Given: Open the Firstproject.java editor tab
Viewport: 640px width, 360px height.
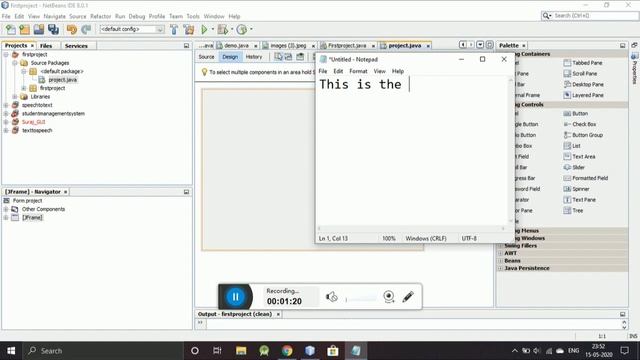Looking at the screenshot, I should coord(347,46).
